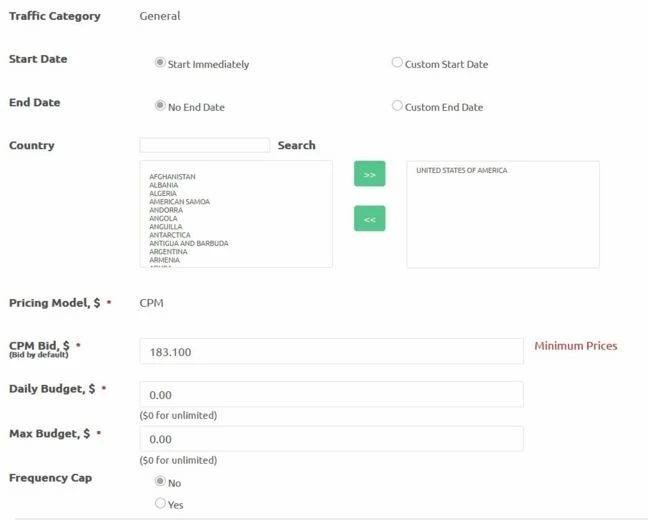Click the Daily Budget input field
This screenshot has width=648, height=520.
[331, 394]
